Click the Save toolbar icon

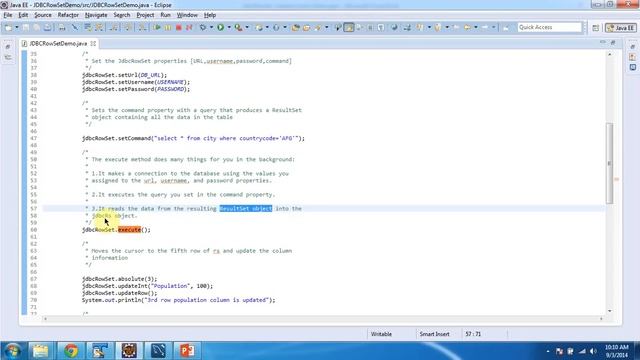[x=26, y=27]
